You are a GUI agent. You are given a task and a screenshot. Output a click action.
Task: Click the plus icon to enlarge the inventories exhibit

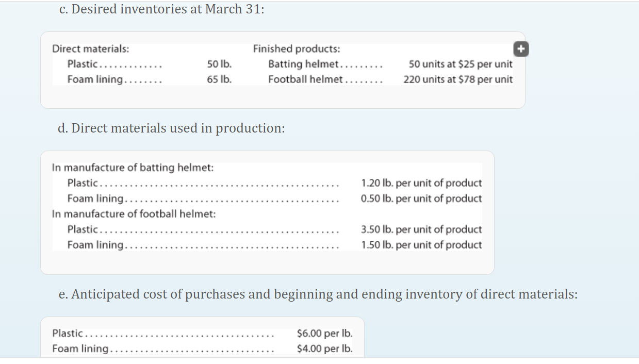coord(521,48)
